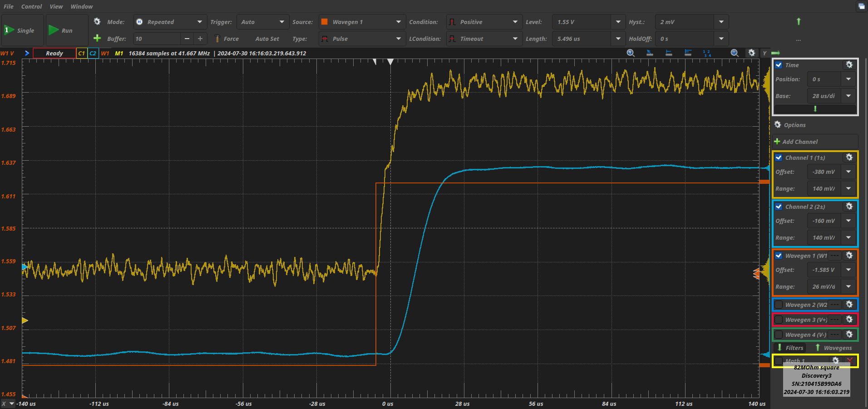The width and height of the screenshot is (868, 409).
Task: Expand the trigger Level dropdown arrow
Action: tap(618, 22)
